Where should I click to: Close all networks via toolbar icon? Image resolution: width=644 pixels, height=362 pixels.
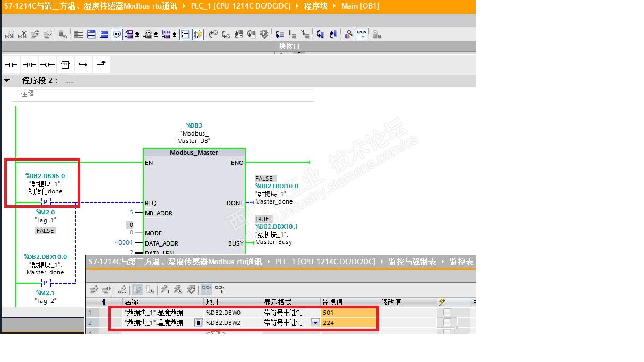tap(104, 35)
